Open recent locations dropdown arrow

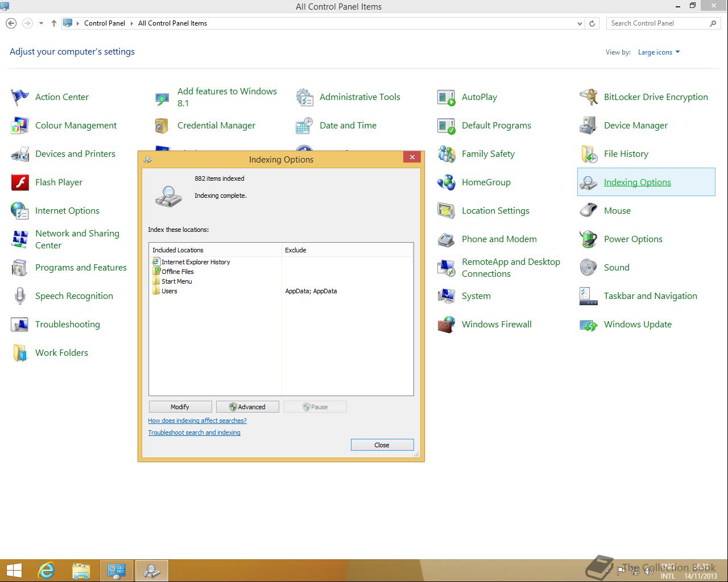42,23
